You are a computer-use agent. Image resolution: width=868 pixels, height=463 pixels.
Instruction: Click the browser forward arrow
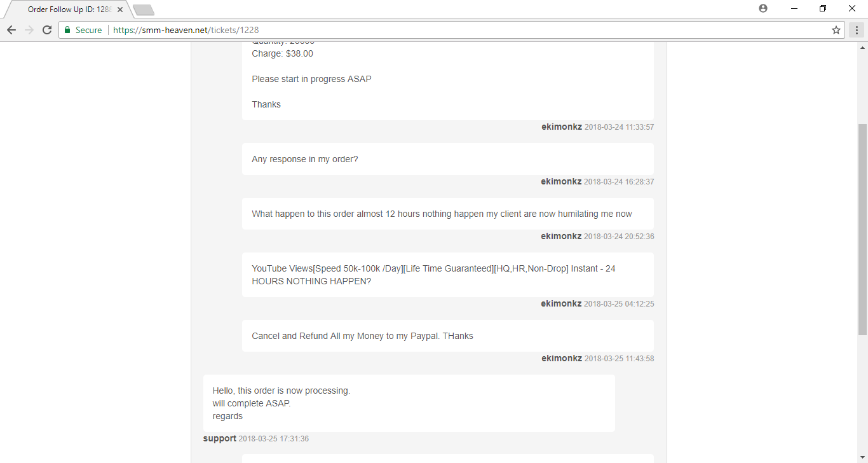pyautogui.click(x=29, y=30)
